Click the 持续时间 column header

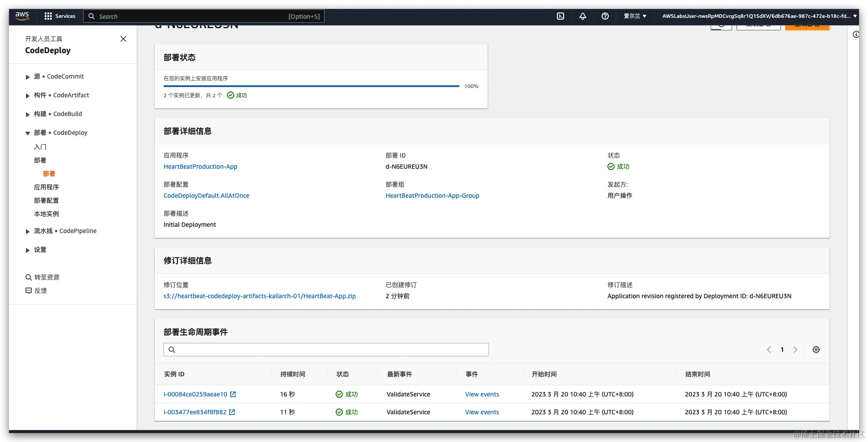click(293, 374)
